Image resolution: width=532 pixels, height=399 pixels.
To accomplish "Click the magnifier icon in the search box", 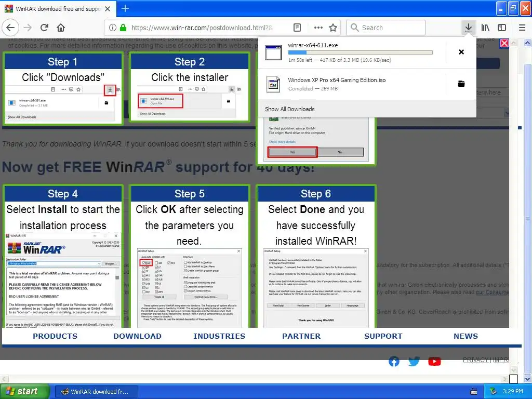I will [354, 28].
